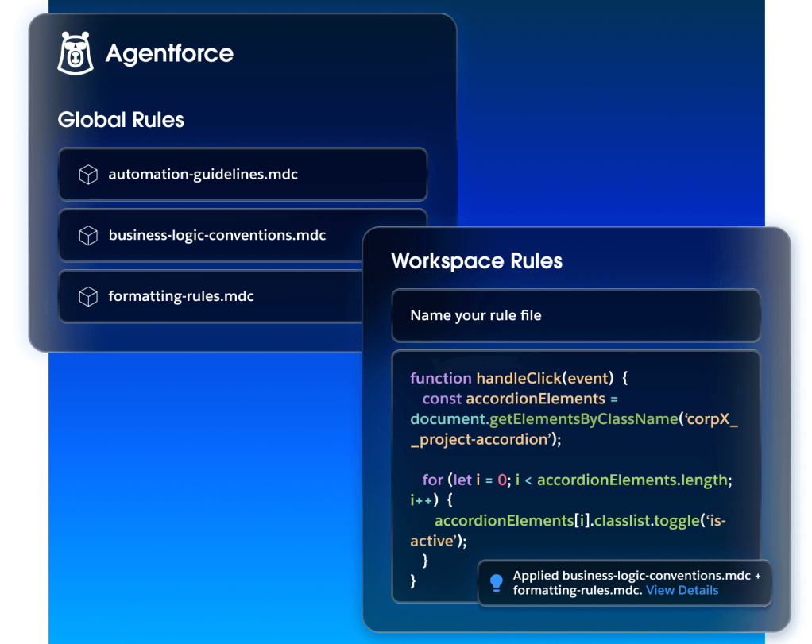Click the cube icon beside business-logic-conventions.mdc
Viewport: 812px width, 644px height.
[x=88, y=236]
